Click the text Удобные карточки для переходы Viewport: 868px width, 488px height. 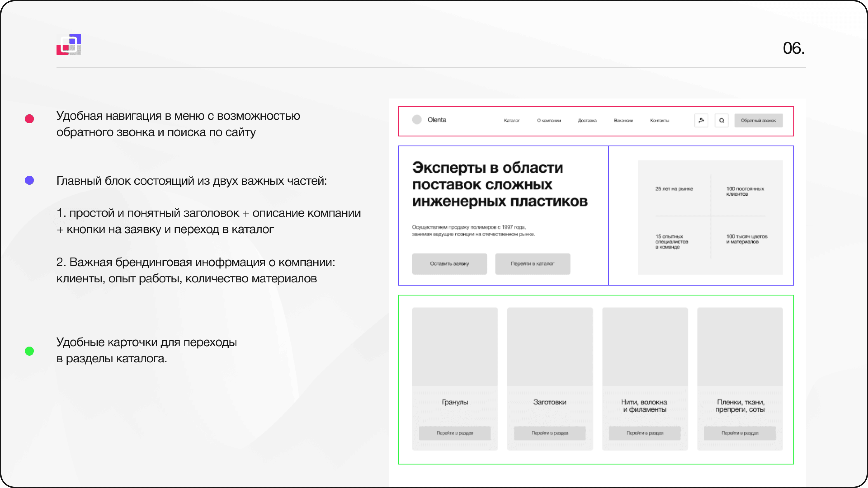[146, 350]
